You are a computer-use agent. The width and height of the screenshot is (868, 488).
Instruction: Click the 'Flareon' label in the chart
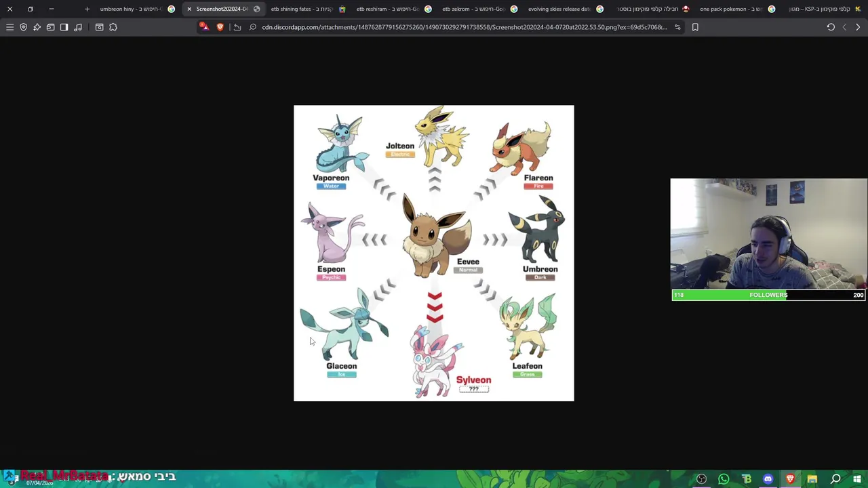pos(538,178)
